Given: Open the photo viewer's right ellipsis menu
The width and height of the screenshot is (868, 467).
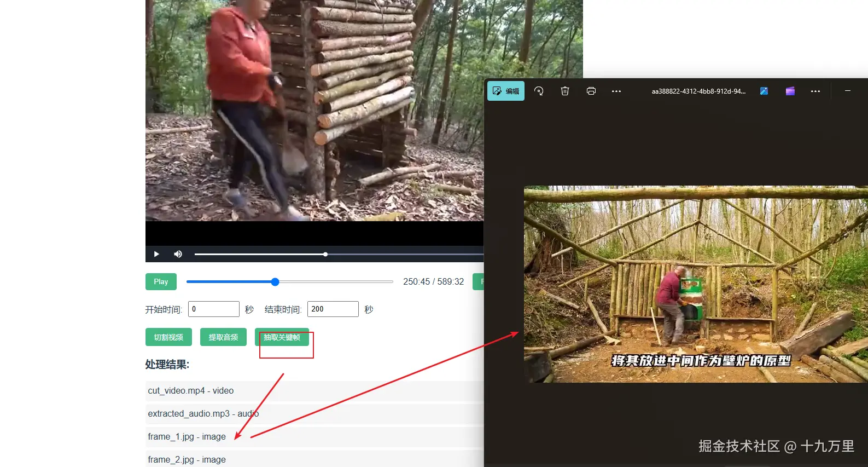Looking at the screenshot, I should coord(815,91).
